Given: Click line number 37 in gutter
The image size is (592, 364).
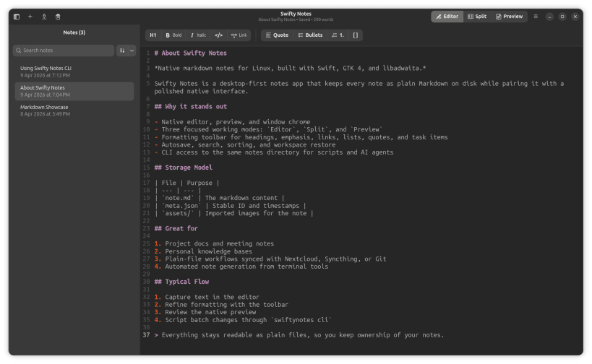Looking at the screenshot, I should 146,335.
